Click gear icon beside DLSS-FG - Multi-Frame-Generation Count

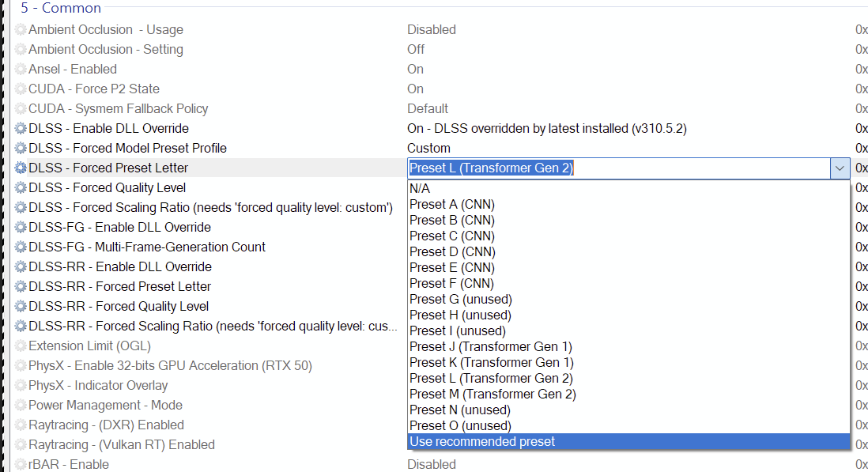(x=21, y=247)
